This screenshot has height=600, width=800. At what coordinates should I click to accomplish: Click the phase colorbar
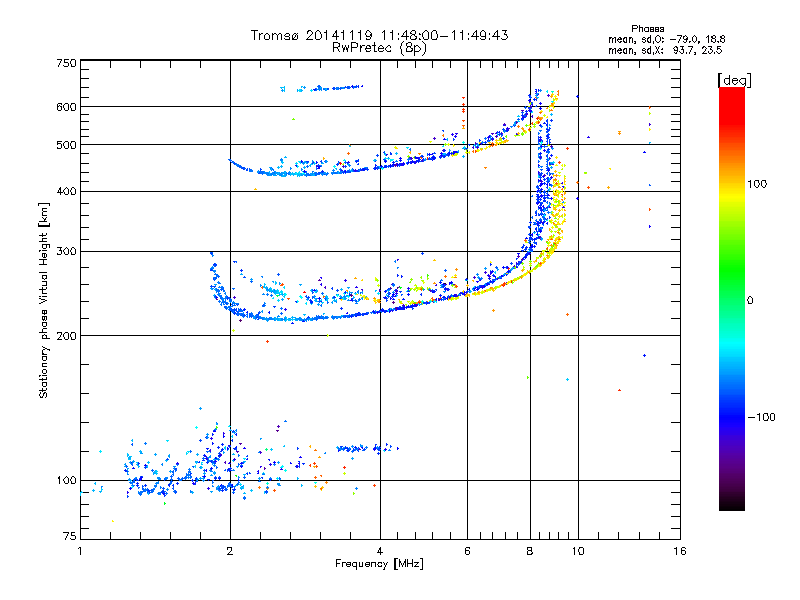(732, 299)
